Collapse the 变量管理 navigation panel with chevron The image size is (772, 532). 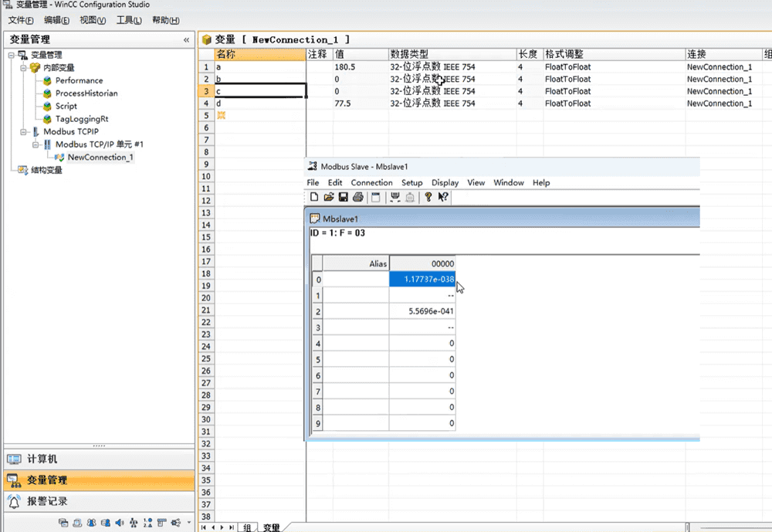pyautogui.click(x=186, y=39)
